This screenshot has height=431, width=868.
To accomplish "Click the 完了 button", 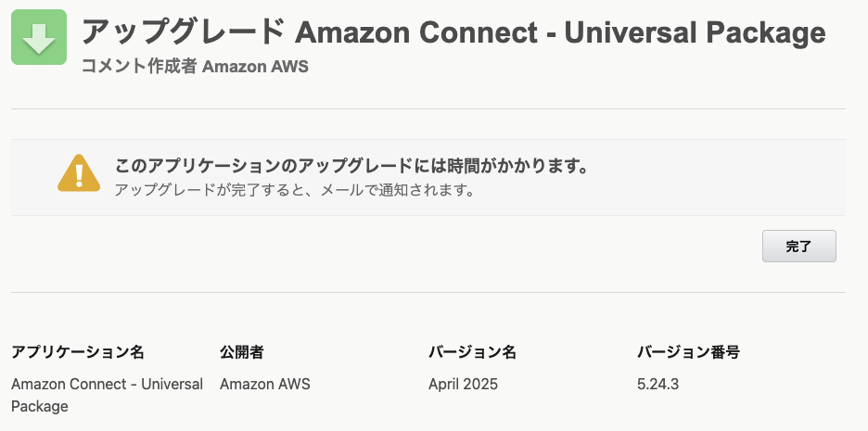I will click(x=798, y=247).
